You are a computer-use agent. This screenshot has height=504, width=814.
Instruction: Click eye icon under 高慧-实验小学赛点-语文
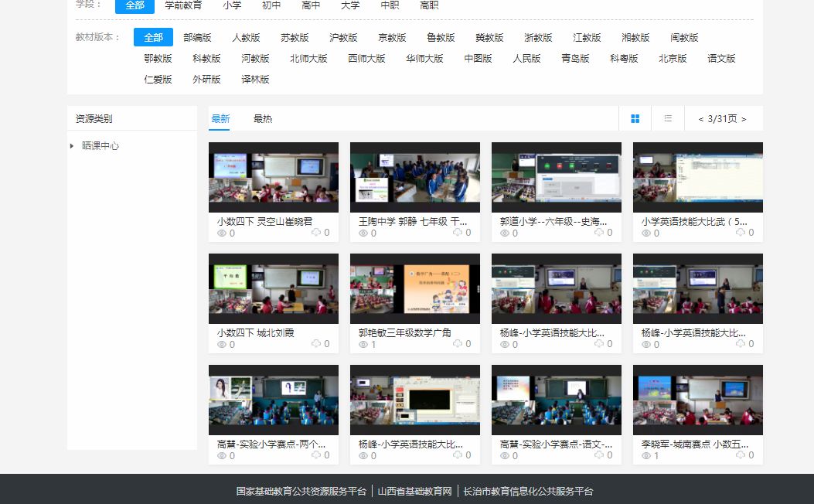click(505, 456)
